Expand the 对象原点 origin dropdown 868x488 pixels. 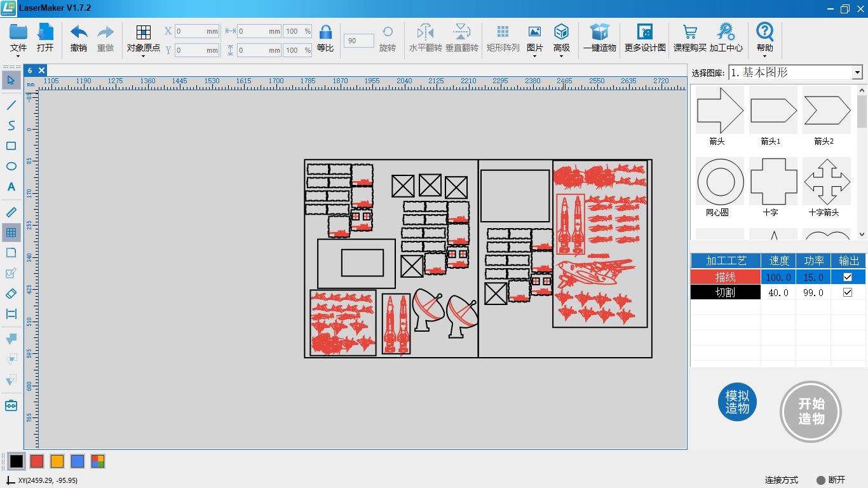[x=144, y=39]
